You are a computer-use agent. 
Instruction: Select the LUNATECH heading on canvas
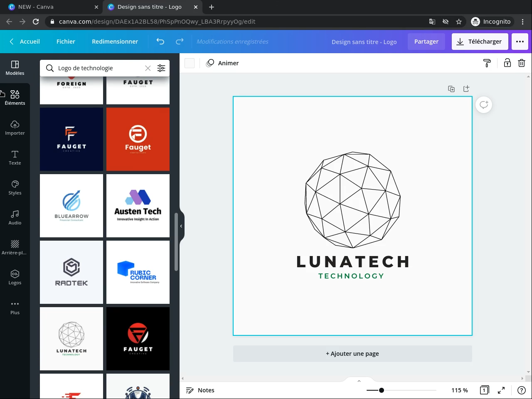pos(353,262)
